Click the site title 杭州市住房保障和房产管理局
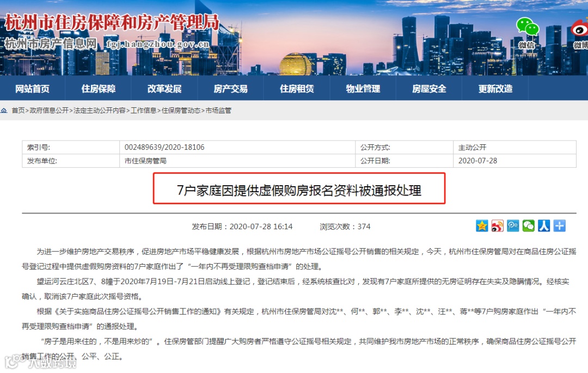The image size is (588, 373). click(x=112, y=22)
